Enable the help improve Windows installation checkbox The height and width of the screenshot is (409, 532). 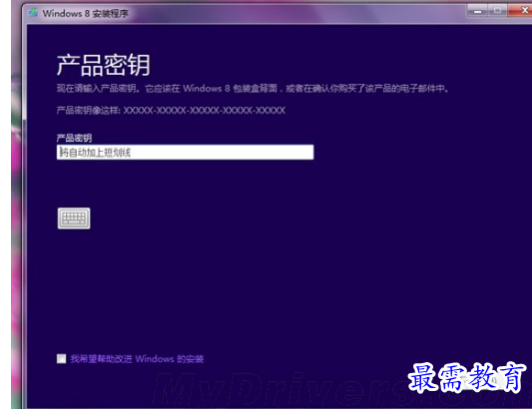pyautogui.click(x=62, y=358)
